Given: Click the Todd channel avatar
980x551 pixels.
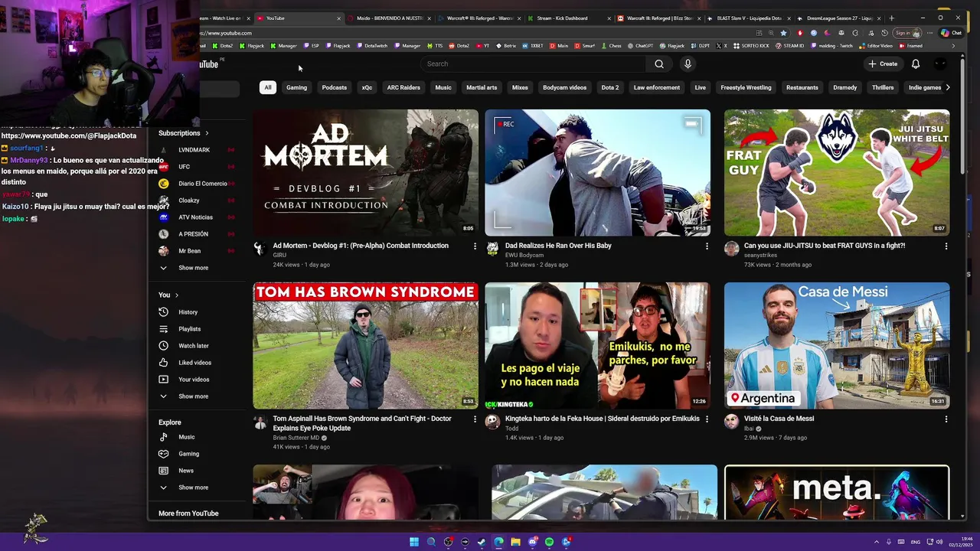Looking at the screenshot, I should pos(492,422).
